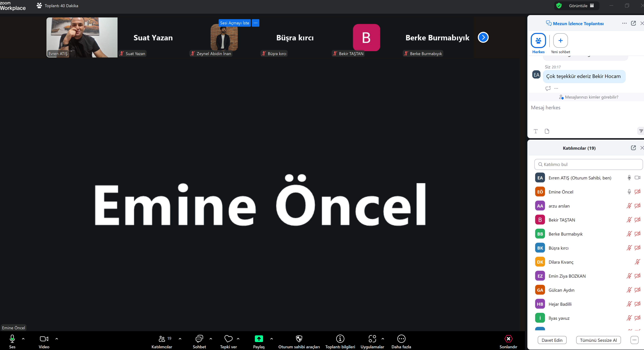Focus the Katılımcı bul search field
This screenshot has height=350, width=644.
pos(588,164)
